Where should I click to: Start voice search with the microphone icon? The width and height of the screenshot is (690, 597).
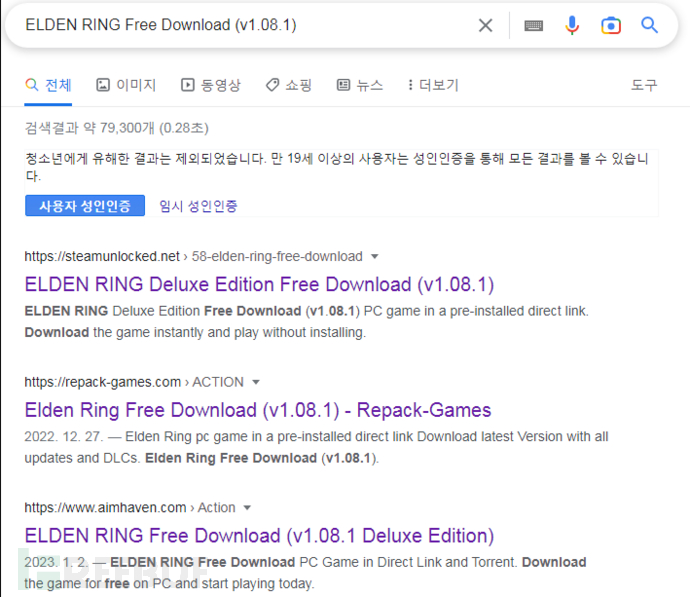[x=572, y=25]
